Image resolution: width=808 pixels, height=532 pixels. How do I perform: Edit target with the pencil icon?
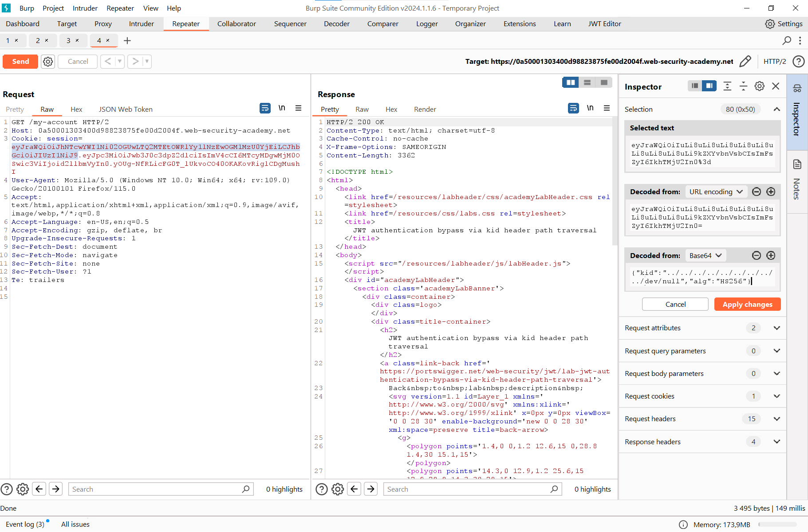pyautogui.click(x=745, y=62)
